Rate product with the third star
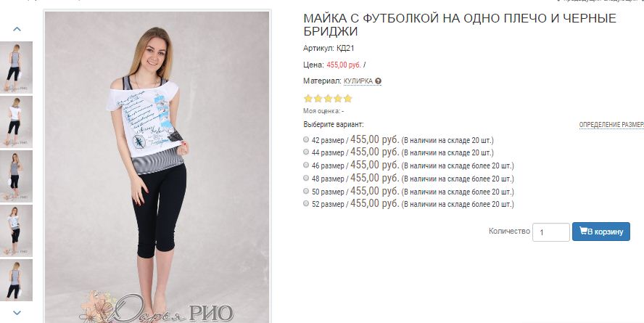Screen dimensions: 644x323 328,99
